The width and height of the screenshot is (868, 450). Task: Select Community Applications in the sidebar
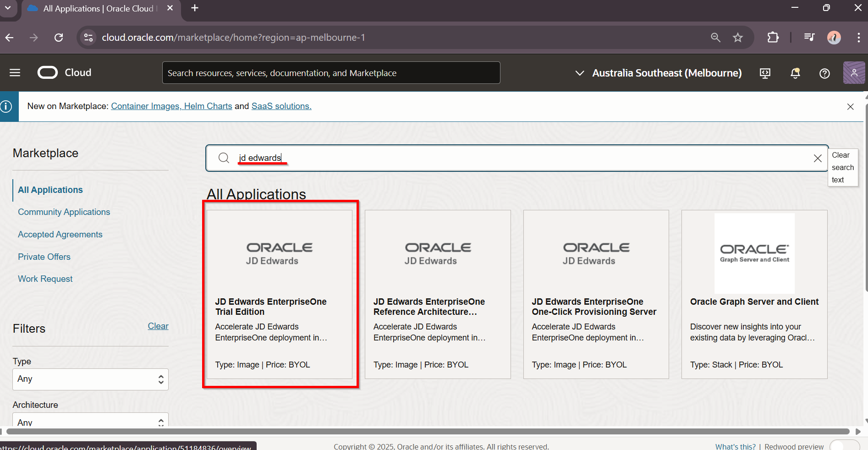pos(64,212)
